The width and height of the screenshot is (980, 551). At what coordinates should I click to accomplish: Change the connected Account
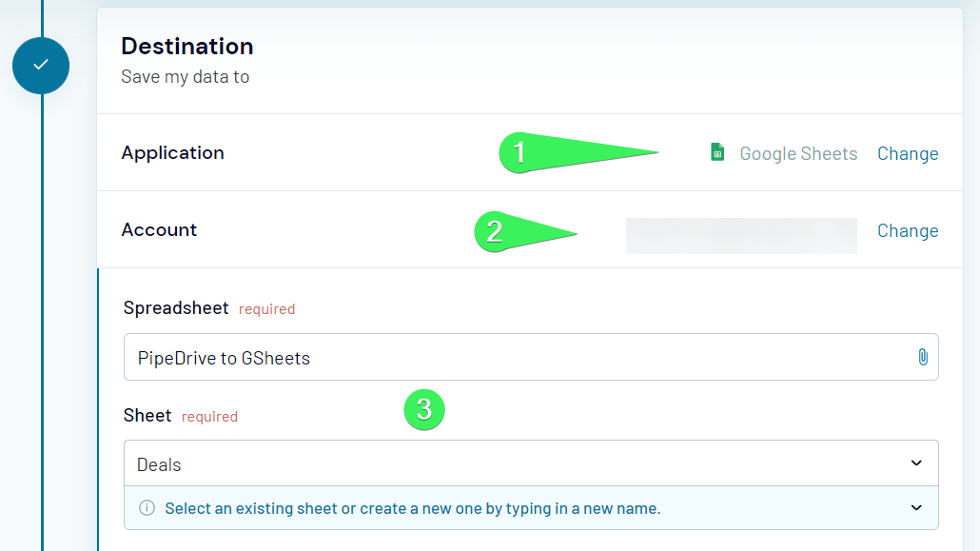click(x=907, y=230)
